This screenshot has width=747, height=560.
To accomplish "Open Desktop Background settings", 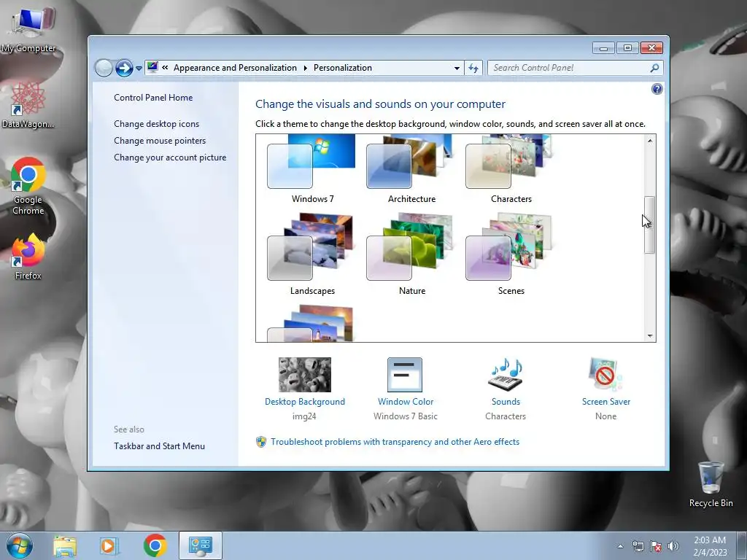I will tap(305, 389).
